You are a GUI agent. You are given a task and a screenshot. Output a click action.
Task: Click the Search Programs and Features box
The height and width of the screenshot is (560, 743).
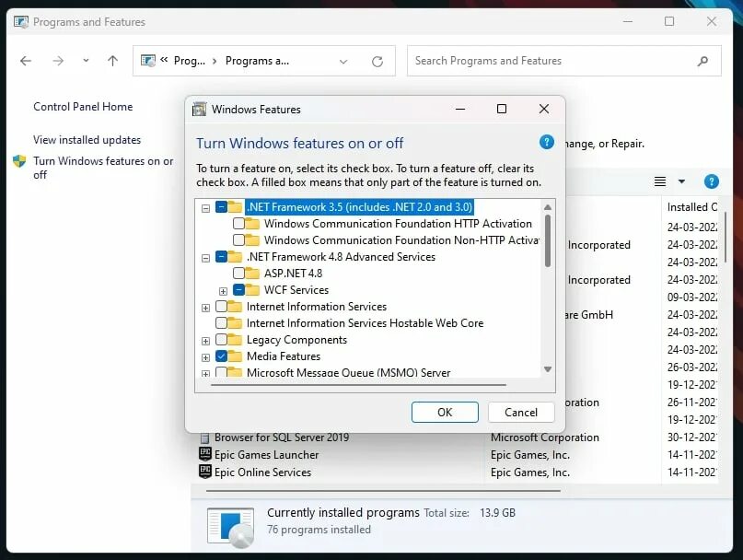click(563, 61)
